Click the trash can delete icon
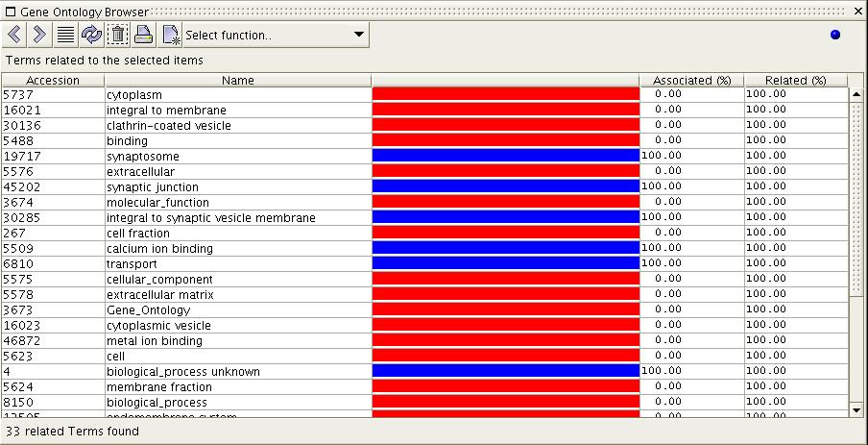 pos(117,35)
